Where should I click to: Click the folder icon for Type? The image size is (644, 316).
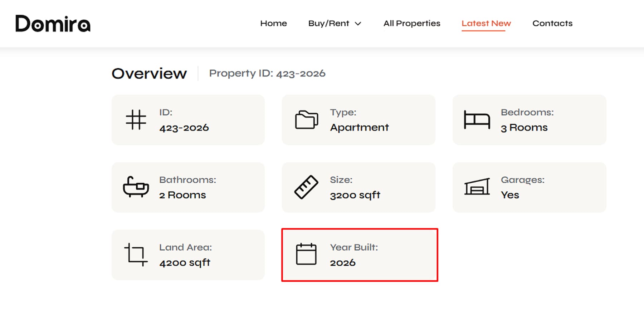click(x=307, y=120)
